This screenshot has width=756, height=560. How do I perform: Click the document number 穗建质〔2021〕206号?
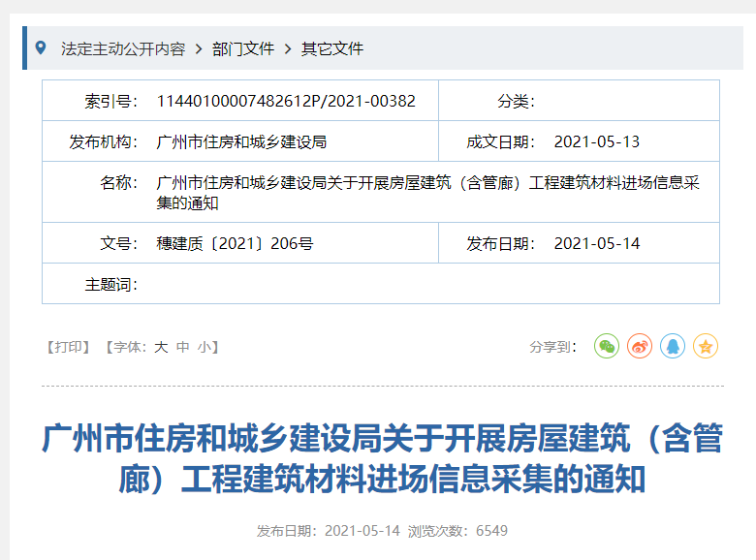tap(235, 243)
